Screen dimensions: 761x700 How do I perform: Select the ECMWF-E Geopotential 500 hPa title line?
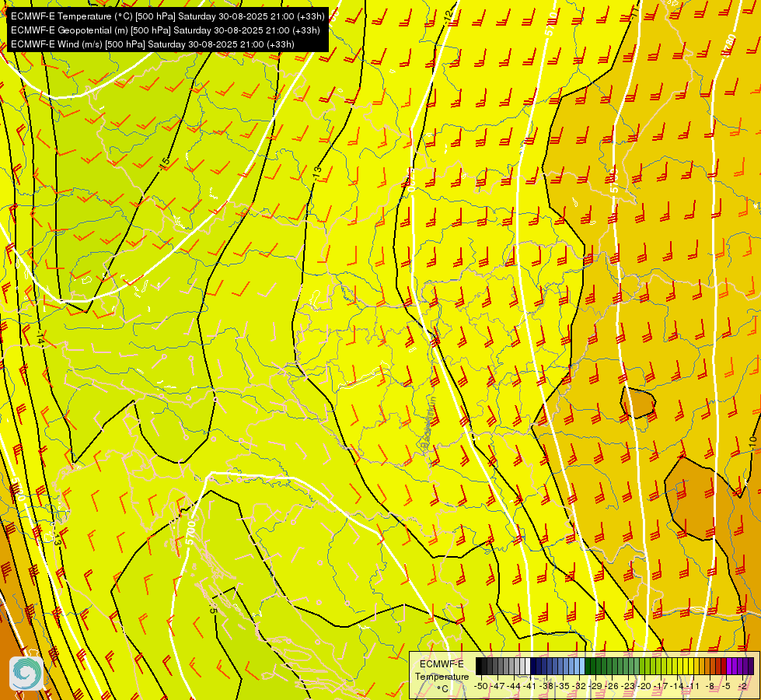click(165, 30)
